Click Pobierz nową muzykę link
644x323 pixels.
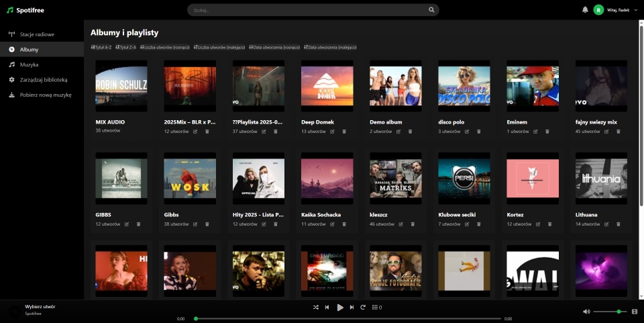(x=45, y=95)
